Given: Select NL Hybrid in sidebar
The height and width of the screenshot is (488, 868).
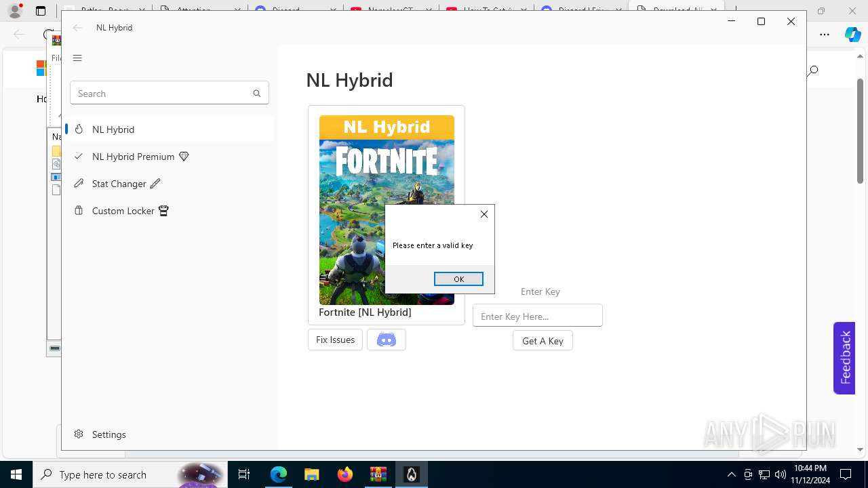Looking at the screenshot, I should [x=170, y=129].
